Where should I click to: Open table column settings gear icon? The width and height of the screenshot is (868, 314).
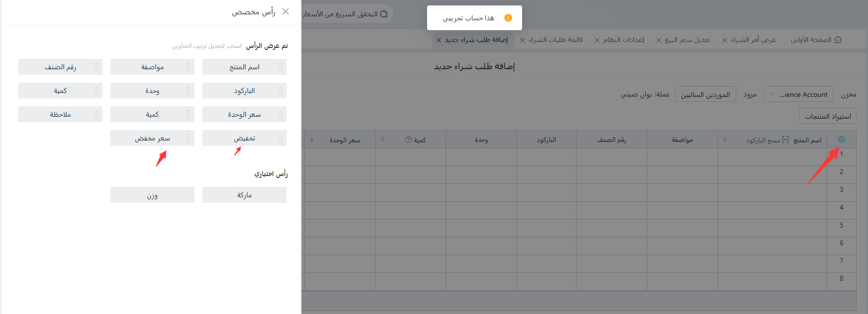(841, 139)
